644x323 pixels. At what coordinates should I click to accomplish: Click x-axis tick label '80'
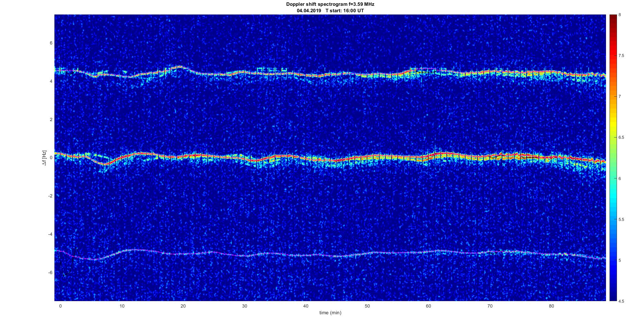coord(551,306)
